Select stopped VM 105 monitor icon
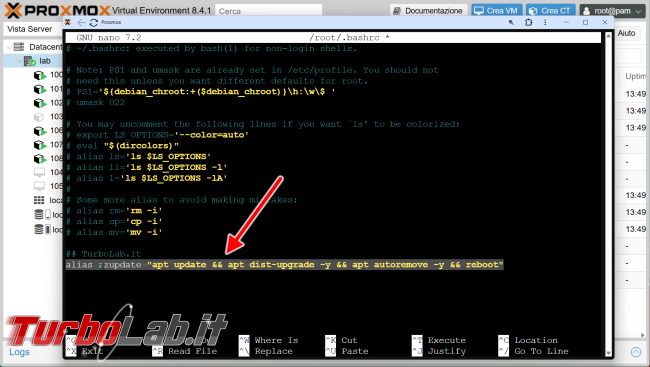650x367 pixels. [x=39, y=186]
